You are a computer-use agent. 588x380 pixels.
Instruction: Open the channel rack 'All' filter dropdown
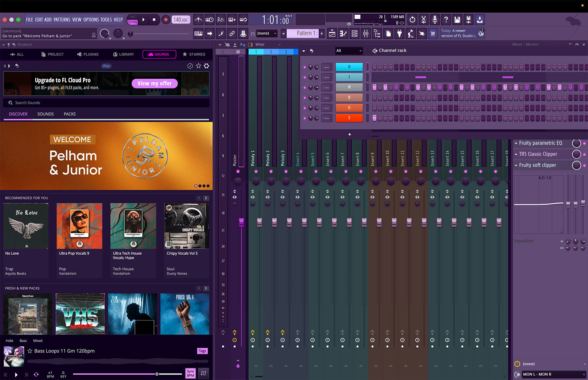[x=349, y=51]
